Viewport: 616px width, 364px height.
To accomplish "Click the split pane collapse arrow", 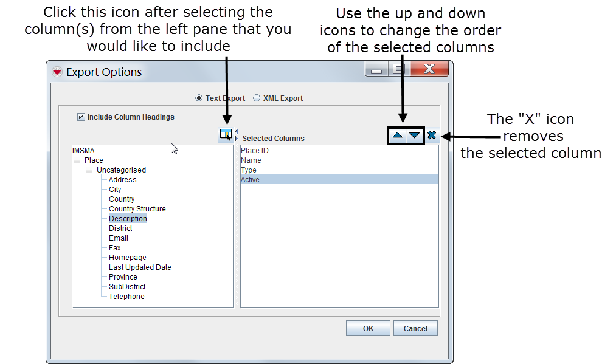I will coord(237,131).
